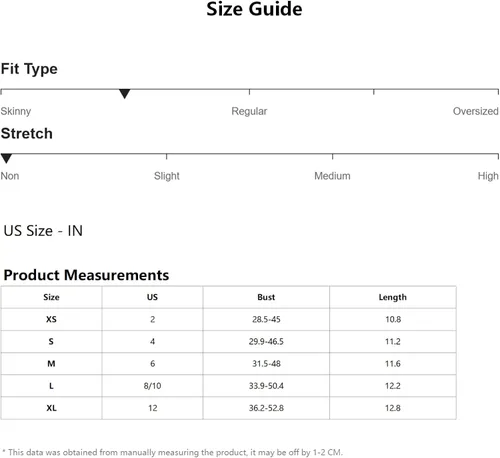
Task: Click the 12.8 length cell
Action: tap(393, 408)
